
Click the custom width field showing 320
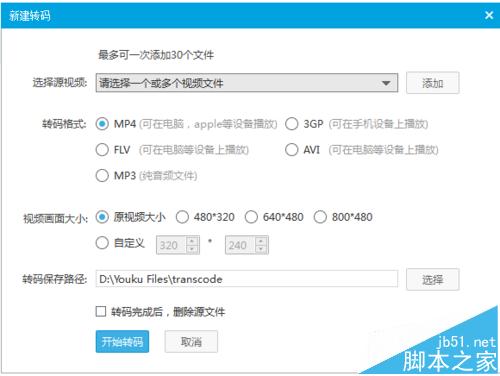171,245
